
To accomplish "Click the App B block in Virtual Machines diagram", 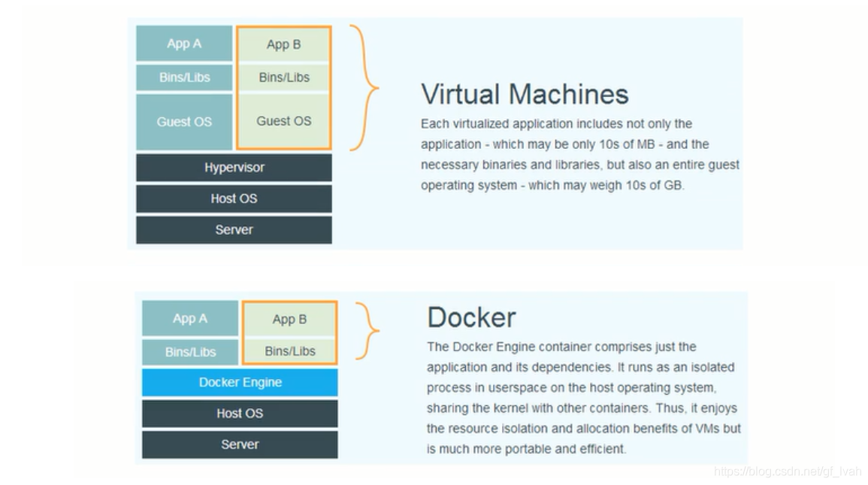I will pos(284,44).
